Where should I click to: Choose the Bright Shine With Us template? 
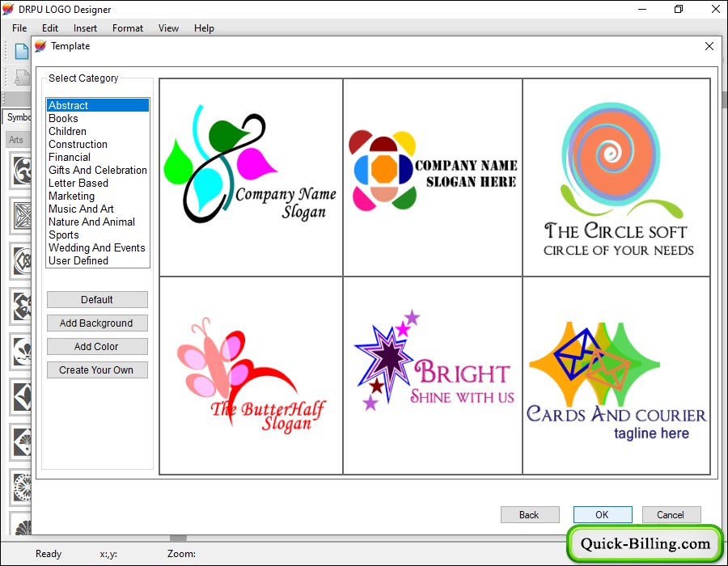pos(433,375)
